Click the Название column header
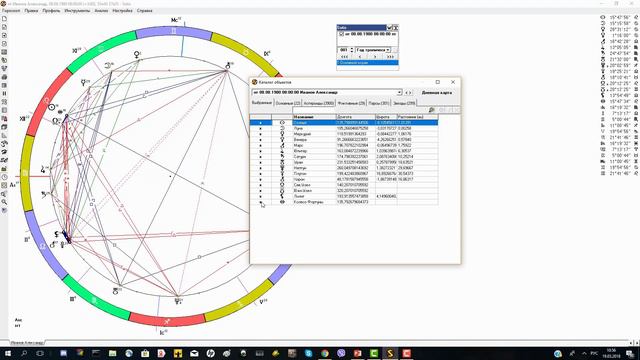Screen dimensions: 640x360 coord(314,117)
